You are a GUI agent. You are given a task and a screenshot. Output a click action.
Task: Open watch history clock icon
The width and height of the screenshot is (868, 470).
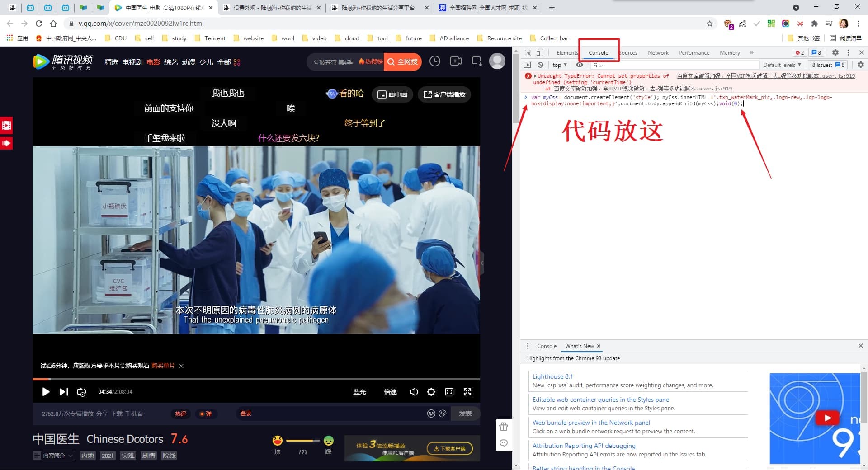434,61
